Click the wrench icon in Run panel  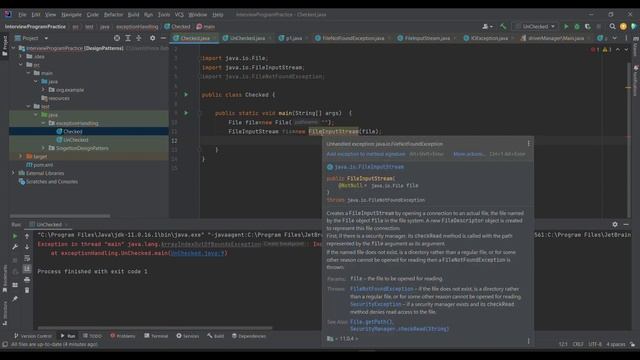click(x=15, y=247)
